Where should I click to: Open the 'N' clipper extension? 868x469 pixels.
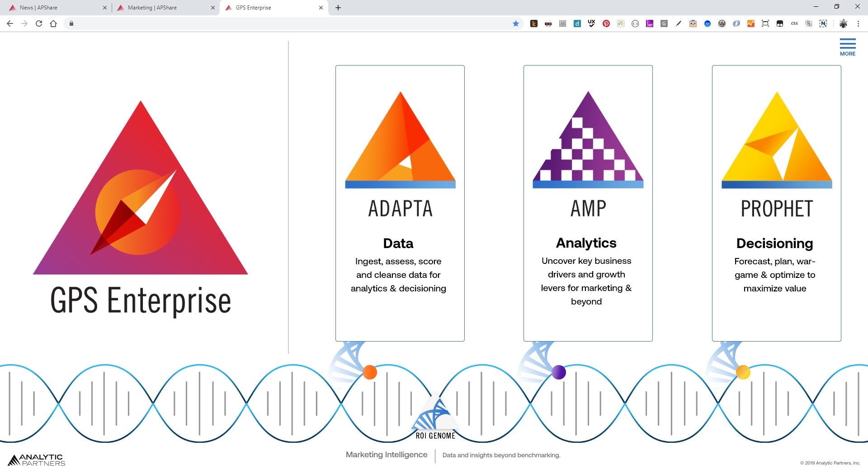pos(823,23)
